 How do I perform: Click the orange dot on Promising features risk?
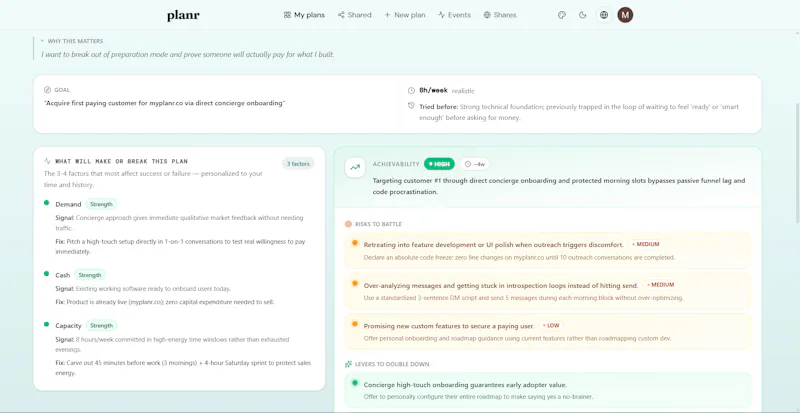pyautogui.click(x=355, y=324)
